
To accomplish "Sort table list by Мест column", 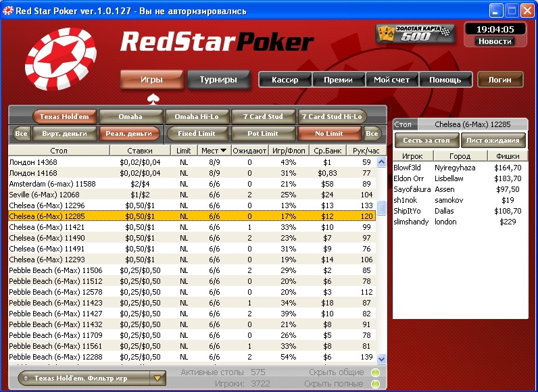I will click(214, 150).
